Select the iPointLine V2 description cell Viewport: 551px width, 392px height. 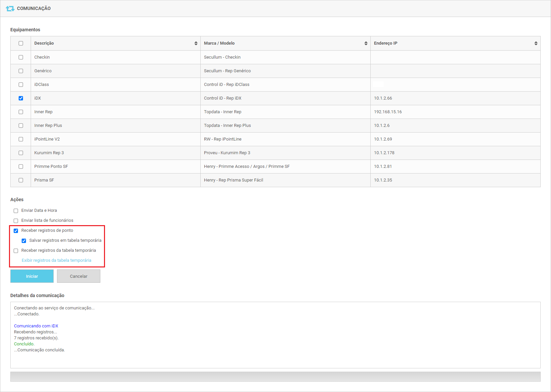(x=116, y=139)
